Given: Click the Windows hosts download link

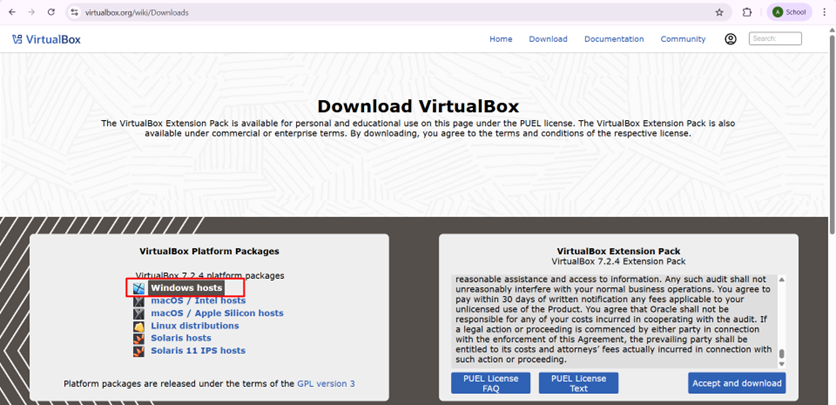Looking at the screenshot, I should pyautogui.click(x=186, y=288).
